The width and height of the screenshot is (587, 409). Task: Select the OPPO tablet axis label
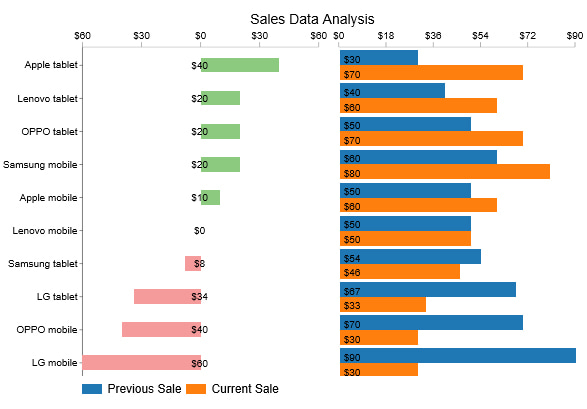[49, 132]
